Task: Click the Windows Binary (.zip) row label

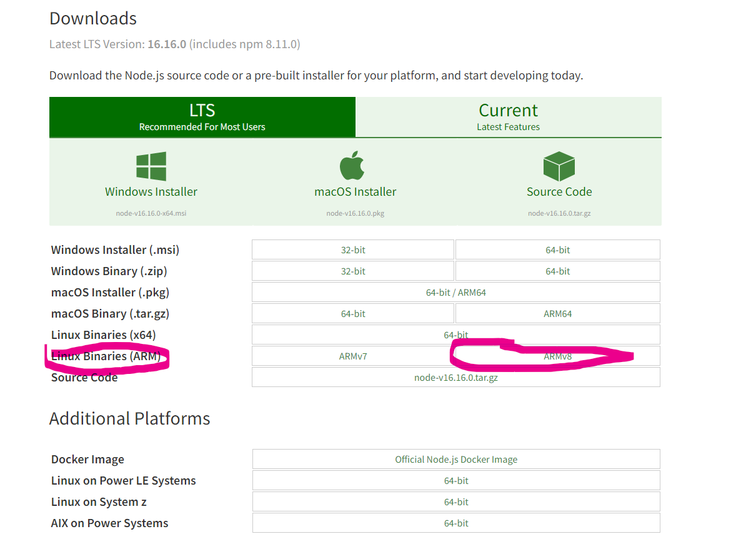Action: tap(109, 271)
